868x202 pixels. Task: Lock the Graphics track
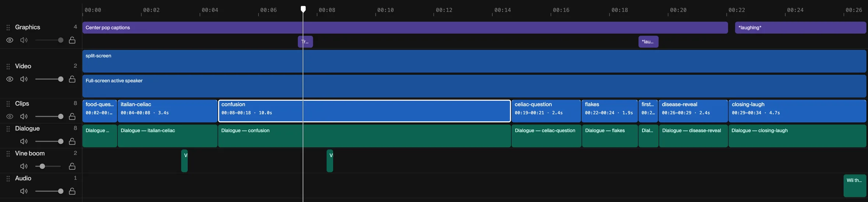[x=72, y=40]
